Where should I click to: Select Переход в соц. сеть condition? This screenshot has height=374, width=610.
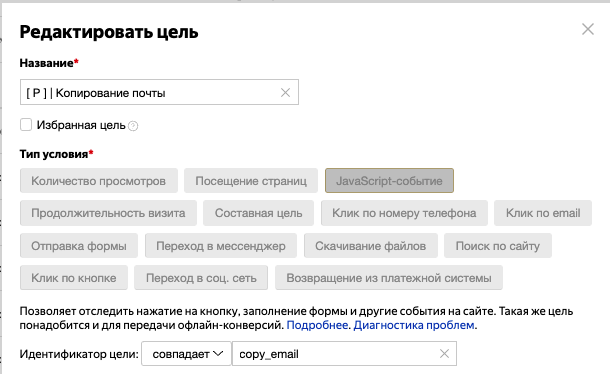point(201,277)
